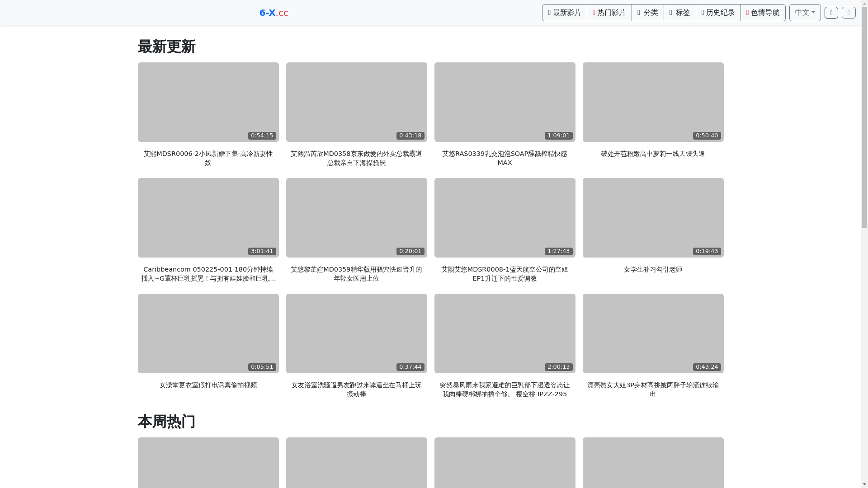Click the title link containing MD0358

tap(356, 158)
